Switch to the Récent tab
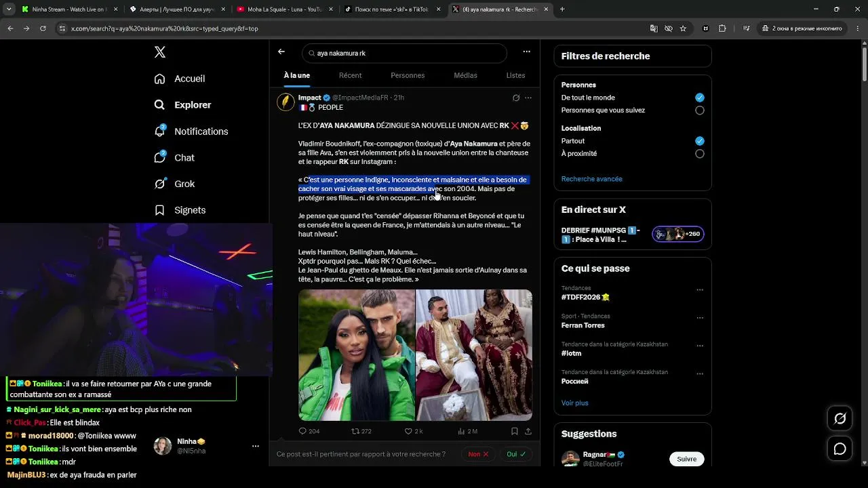The image size is (868, 488). (x=350, y=75)
